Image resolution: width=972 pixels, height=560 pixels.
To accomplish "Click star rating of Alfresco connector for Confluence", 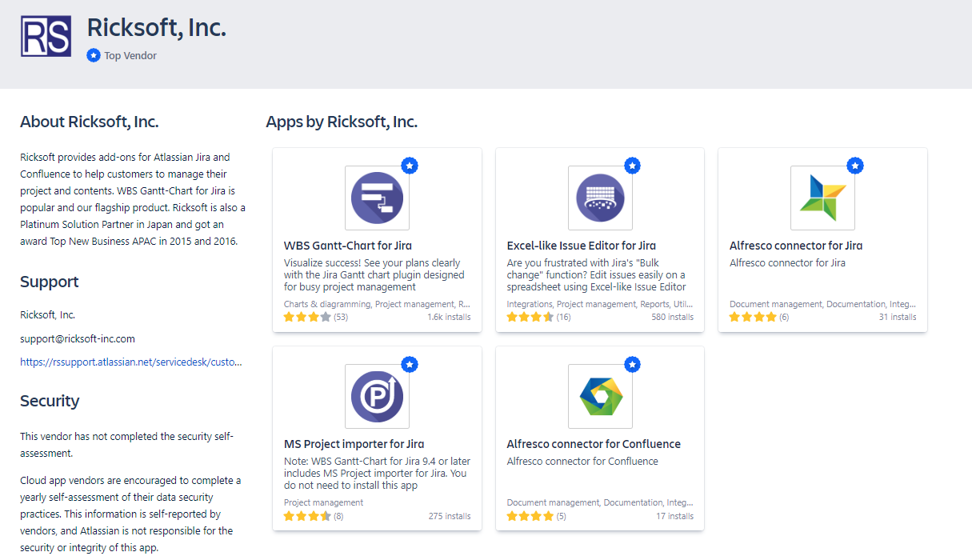I will (x=530, y=516).
